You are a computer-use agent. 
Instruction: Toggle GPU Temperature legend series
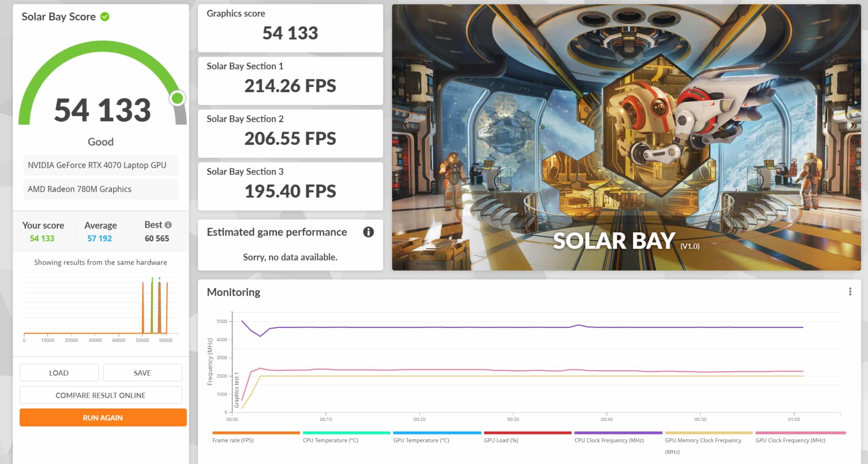tap(421, 440)
